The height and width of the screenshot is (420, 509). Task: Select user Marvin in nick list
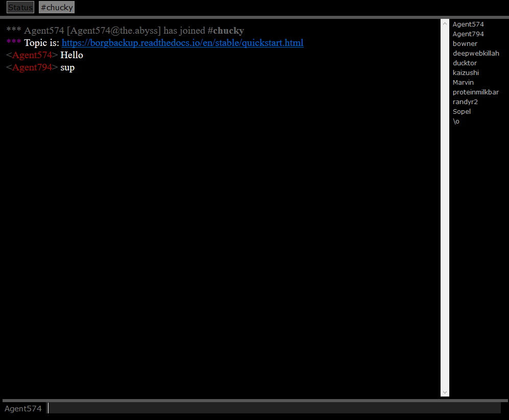(x=463, y=83)
